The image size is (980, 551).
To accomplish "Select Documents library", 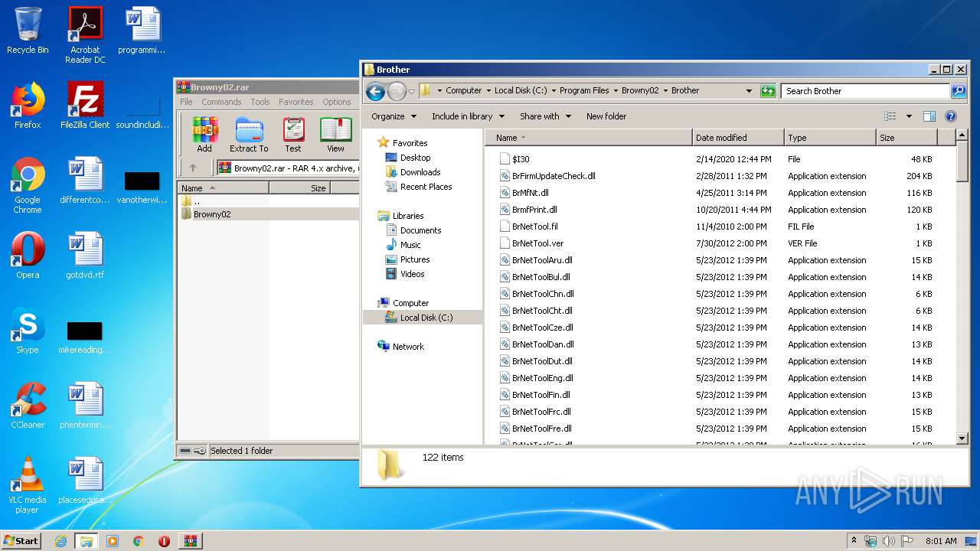I will click(x=420, y=230).
